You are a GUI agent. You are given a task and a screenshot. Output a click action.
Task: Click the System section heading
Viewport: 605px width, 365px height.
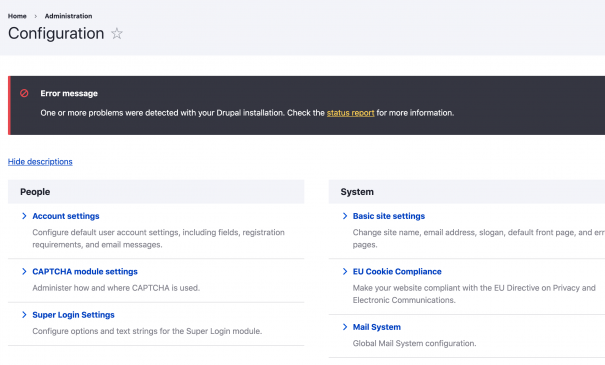357,192
